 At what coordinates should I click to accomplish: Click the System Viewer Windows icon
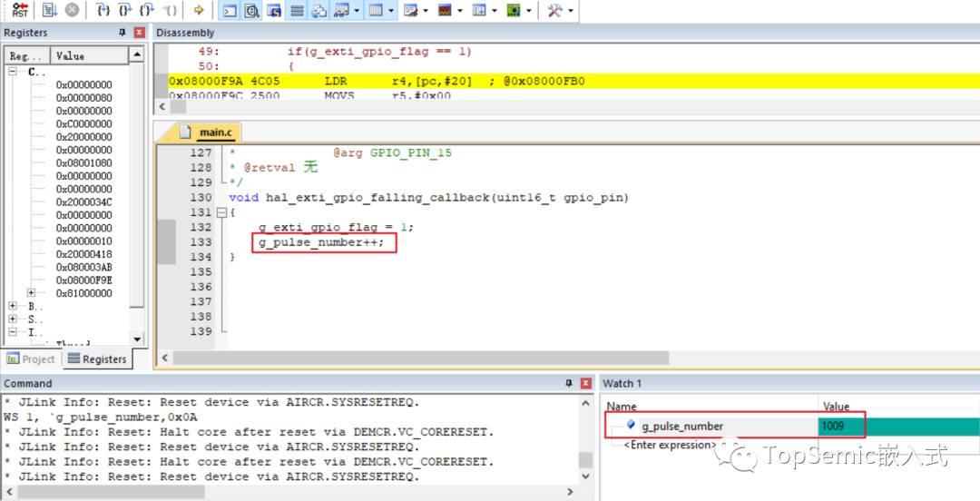click(x=514, y=10)
